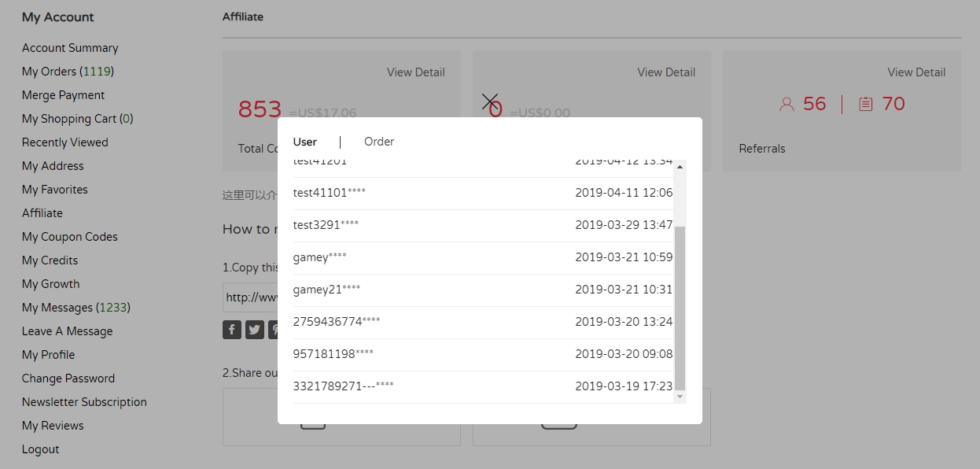The height and width of the screenshot is (469, 980).
Task: Open My Messages (1233)
Action: tap(76, 308)
